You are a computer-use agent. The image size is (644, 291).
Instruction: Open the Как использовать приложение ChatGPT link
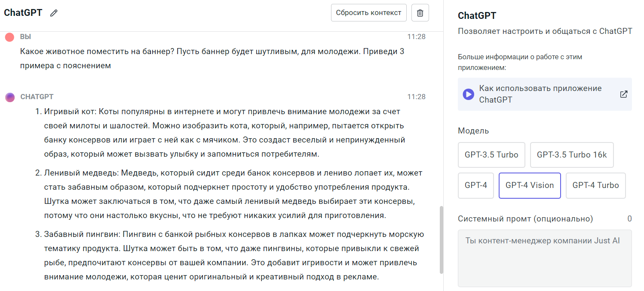540,94
